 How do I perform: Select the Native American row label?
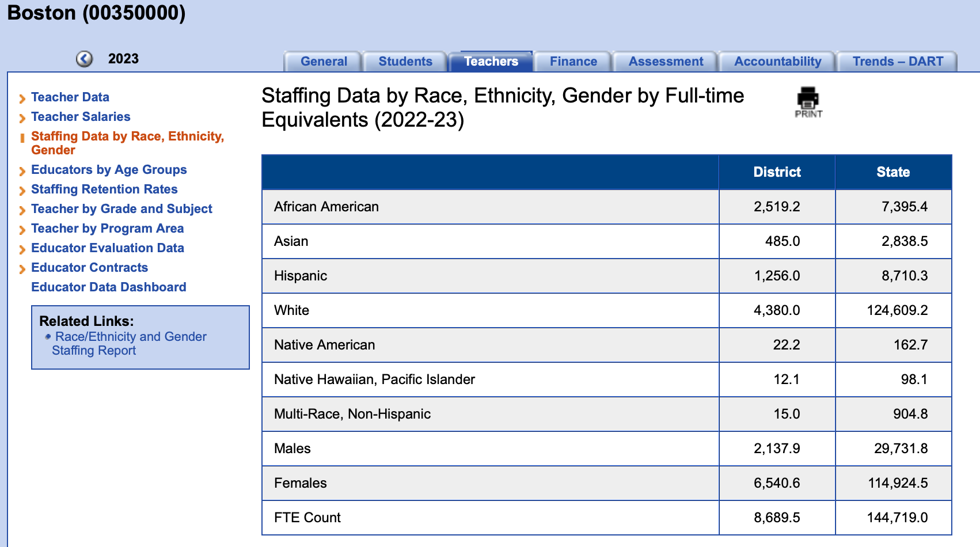(324, 345)
